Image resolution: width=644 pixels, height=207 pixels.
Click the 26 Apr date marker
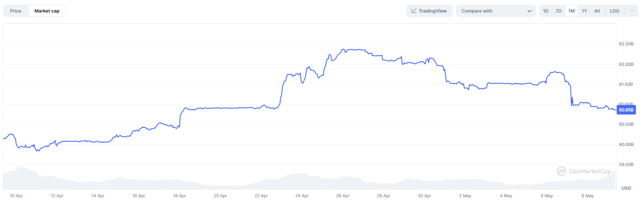[x=343, y=196]
